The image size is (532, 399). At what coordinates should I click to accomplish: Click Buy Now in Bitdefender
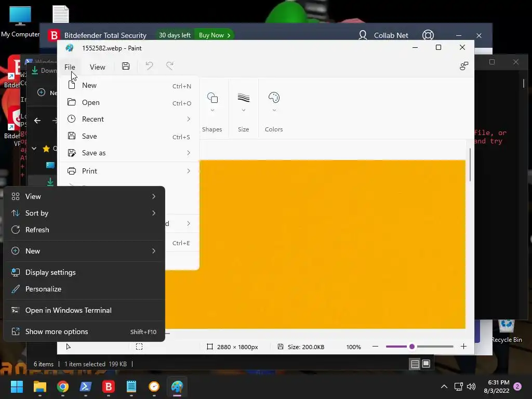pyautogui.click(x=215, y=35)
